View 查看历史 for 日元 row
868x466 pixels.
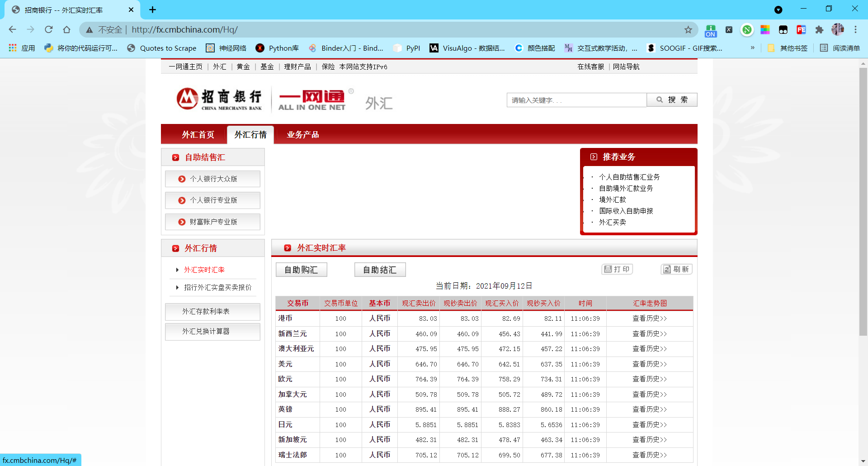coord(650,425)
